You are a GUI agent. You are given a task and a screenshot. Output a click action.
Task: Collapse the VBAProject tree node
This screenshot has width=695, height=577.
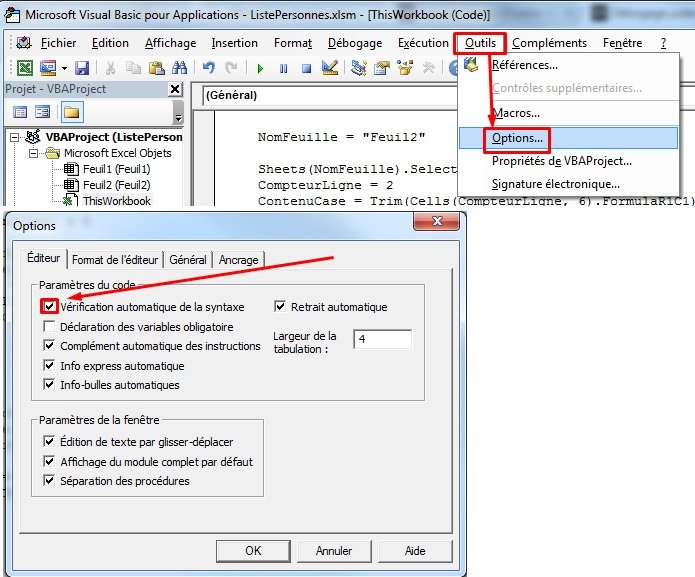tap(15, 137)
